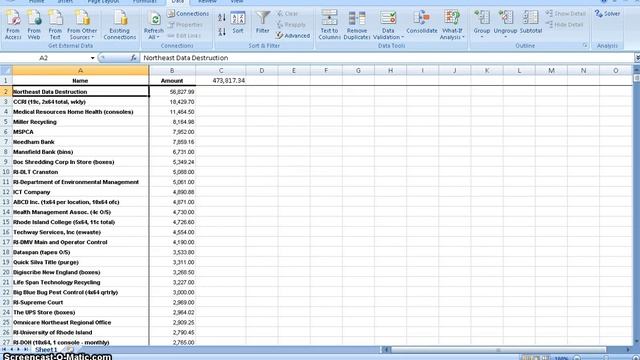Click From Text import icon
The width and height of the screenshot is (640, 360).
55,24
